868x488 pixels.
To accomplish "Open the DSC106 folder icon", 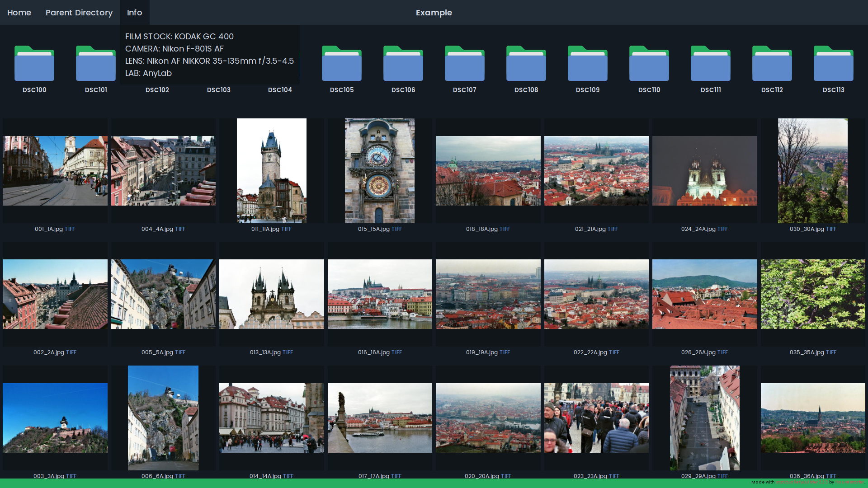I will click(x=403, y=63).
